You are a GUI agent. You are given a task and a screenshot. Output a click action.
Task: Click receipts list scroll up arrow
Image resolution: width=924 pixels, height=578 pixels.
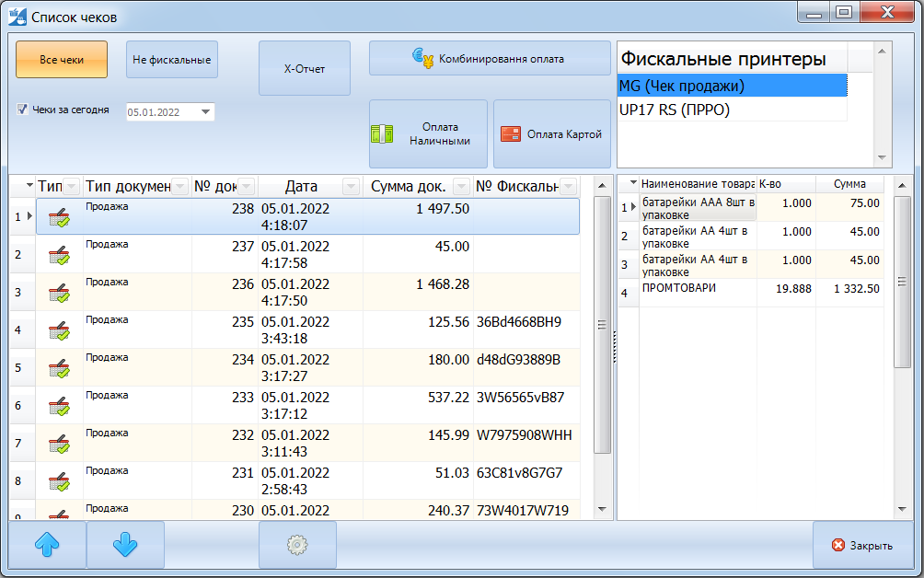click(602, 186)
